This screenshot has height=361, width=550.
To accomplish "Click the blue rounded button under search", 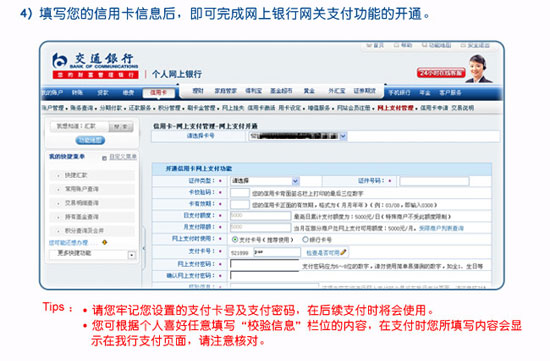I will [90, 140].
